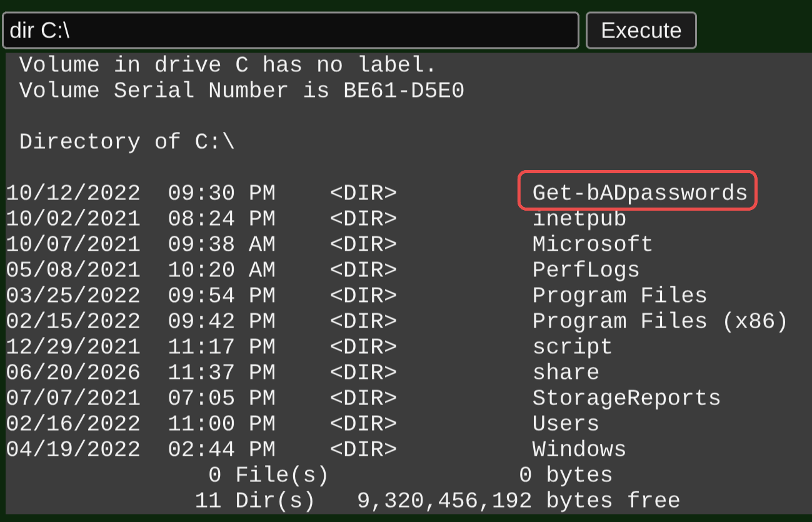Click '9,320,456,192 bytes free' text
This screenshot has height=522, width=812.
pyautogui.click(x=519, y=500)
